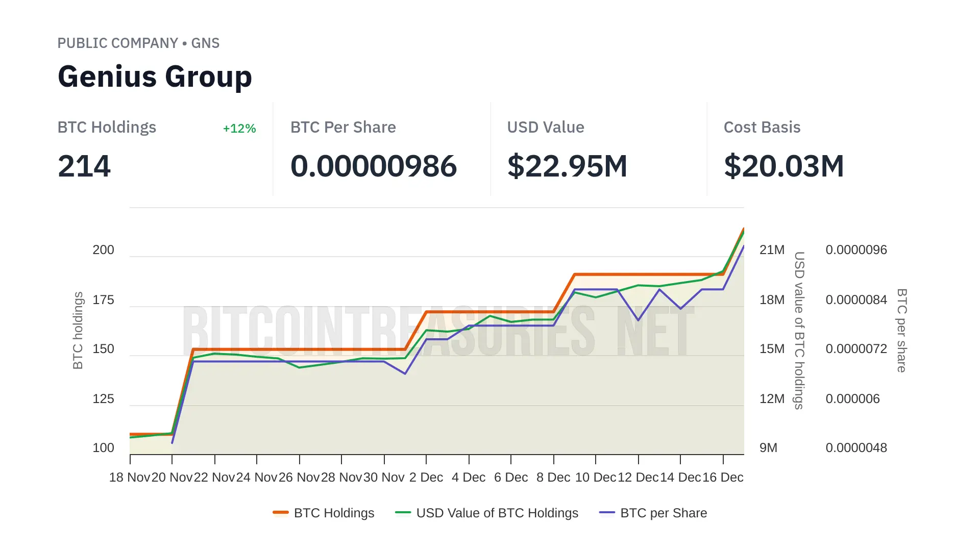Image resolution: width=980 pixels, height=551 pixels.
Task: Click the 8 Dec axis date label
Action: point(553,478)
